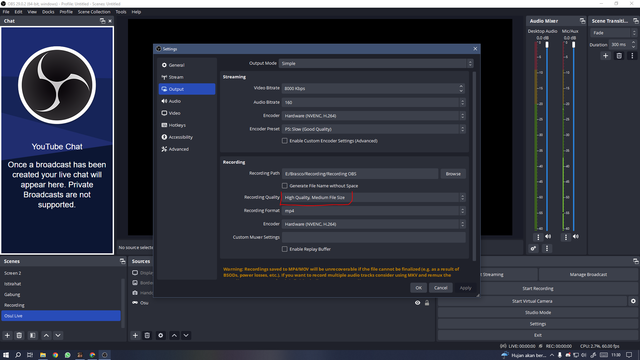Image resolution: width=640 pixels, height=360 pixels.
Task: Open transition properties three-dot icon
Action: (x=632, y=56)
